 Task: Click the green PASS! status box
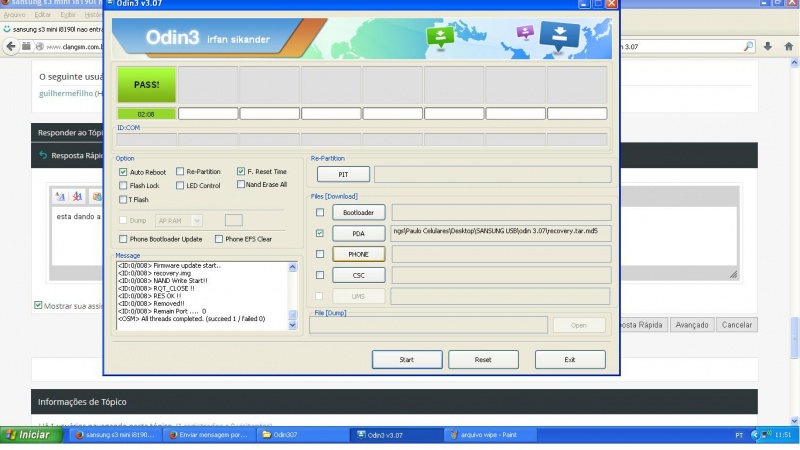coord(146,85)
